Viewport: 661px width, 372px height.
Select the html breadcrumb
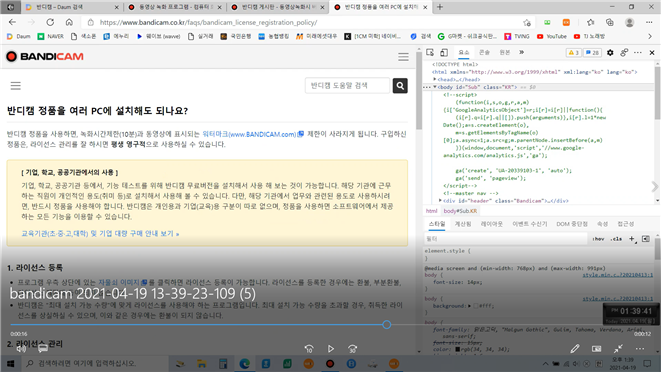coord(432,211)
